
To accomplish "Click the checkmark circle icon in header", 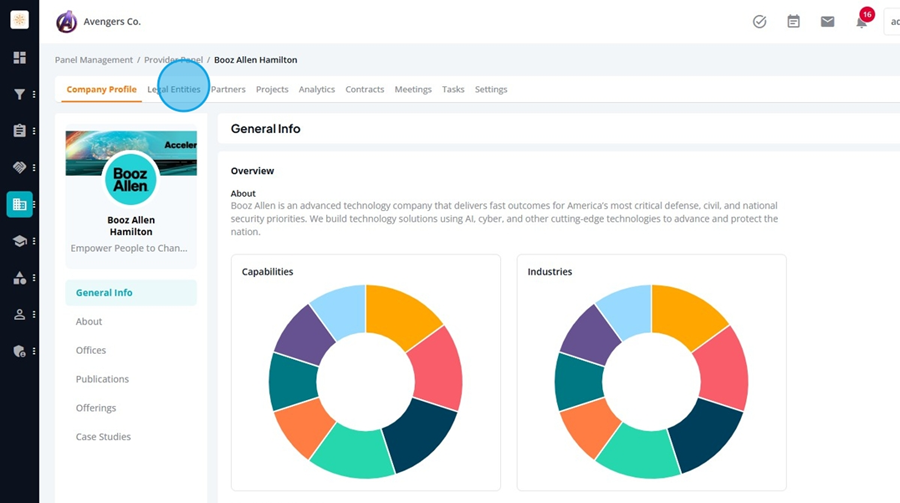I will (x=759, y=22).
